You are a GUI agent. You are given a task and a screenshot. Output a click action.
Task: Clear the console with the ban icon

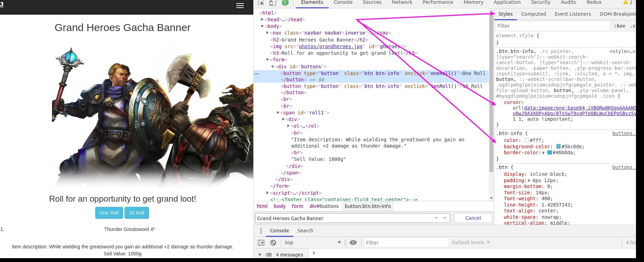(273, 242)
